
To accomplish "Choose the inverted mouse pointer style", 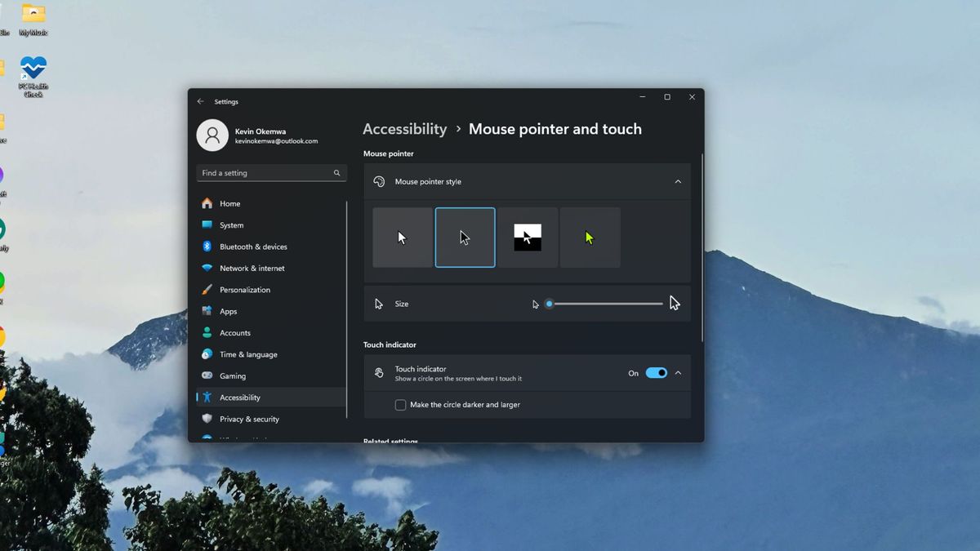I will tap(528, 237).
